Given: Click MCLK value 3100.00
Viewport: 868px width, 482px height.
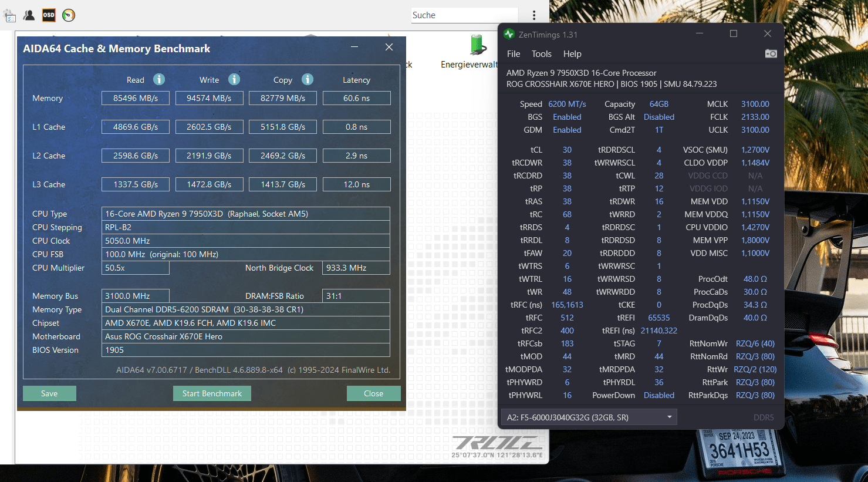Looking at the screenshot, I should point(755,104).
